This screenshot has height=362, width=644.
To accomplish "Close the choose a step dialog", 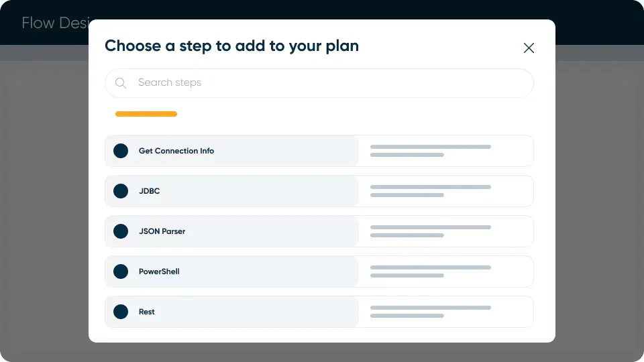I will click(x=529, y=48).
